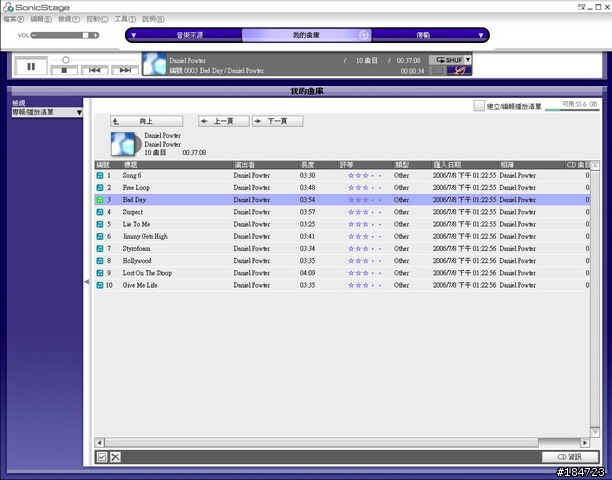
Task: Sort by the 長度 length column header
Action: point(318,165)
